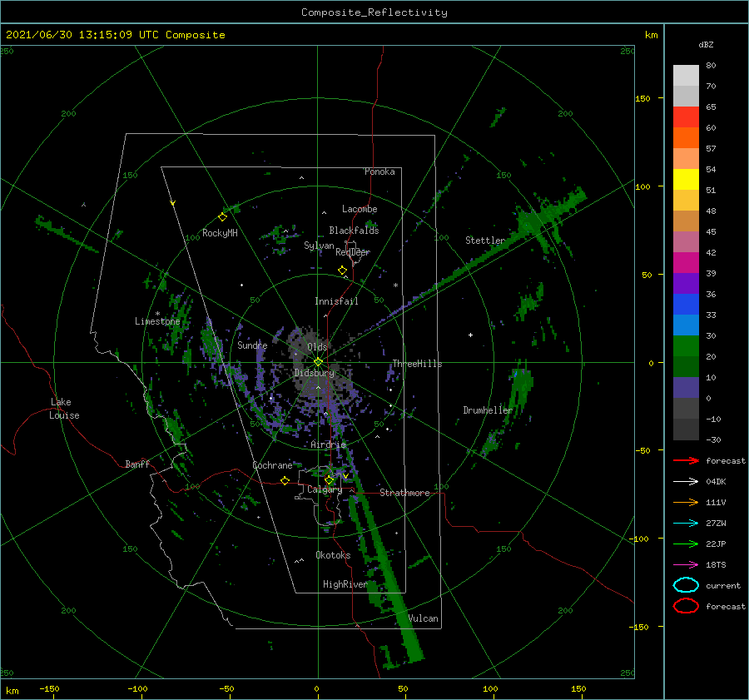This screenshot has width=749, height=700.
Task: Click the Lacombe label
Action: coord(360,209)
